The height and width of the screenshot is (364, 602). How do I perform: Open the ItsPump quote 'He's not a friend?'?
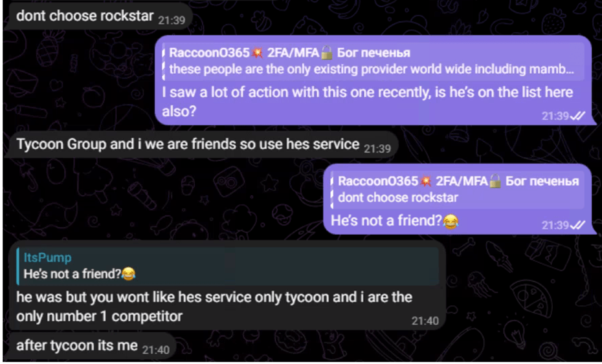pos(228,266)
